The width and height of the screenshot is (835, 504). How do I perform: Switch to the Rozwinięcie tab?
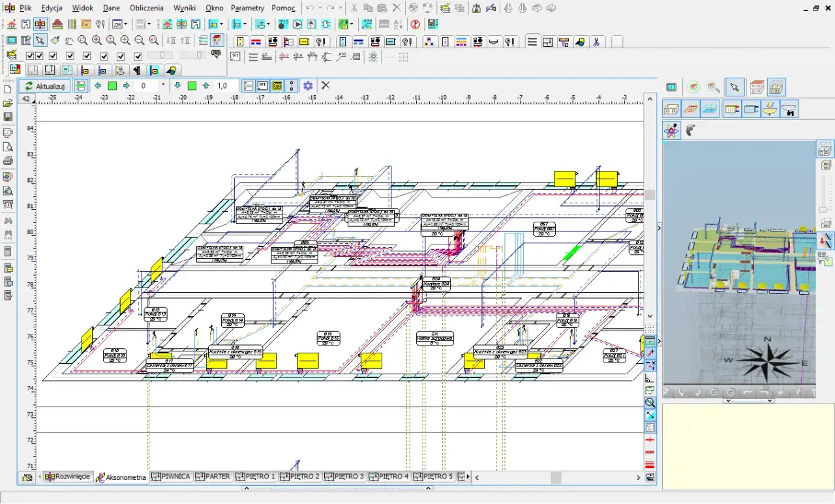click(x=68, y=477)
